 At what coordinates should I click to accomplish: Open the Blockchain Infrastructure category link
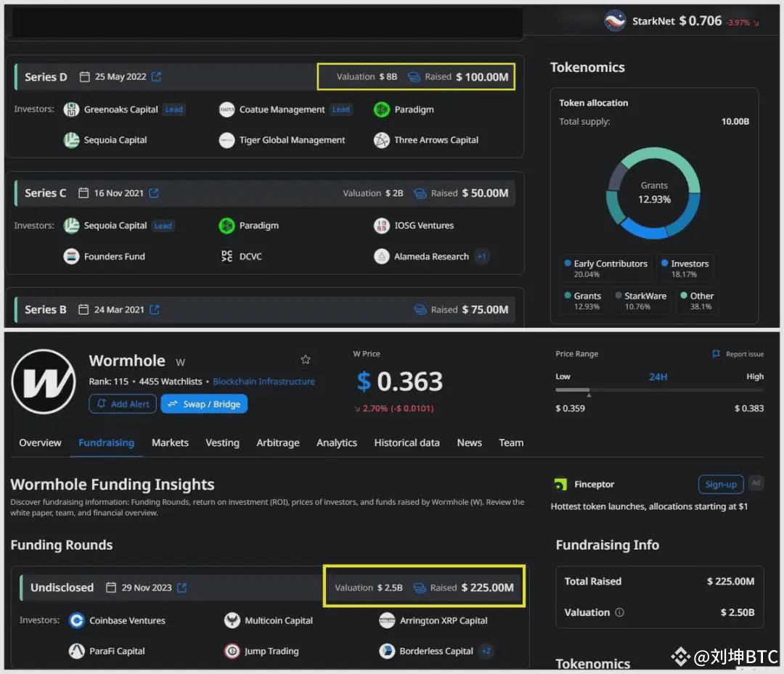pos(264,382)
